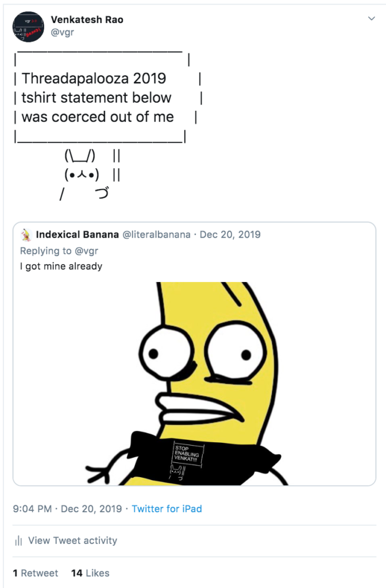386x588 pixels.
Task: Show the 14 Likes list
Action: 90,573
